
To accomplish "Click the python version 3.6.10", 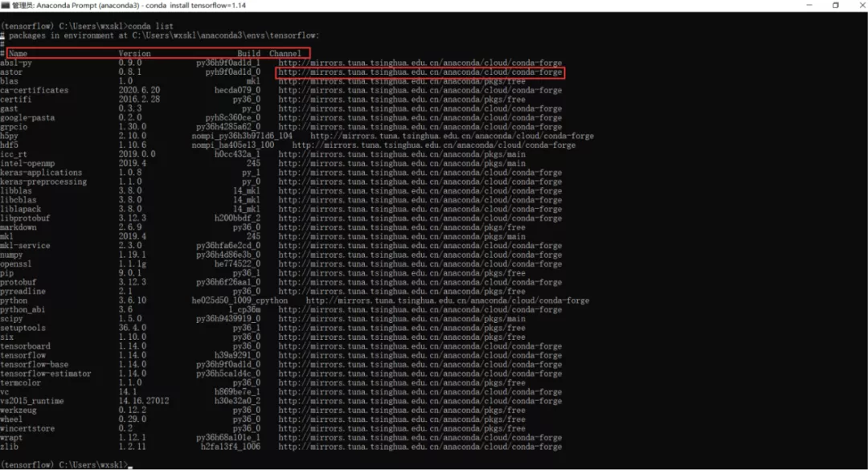I will point(133,300).
